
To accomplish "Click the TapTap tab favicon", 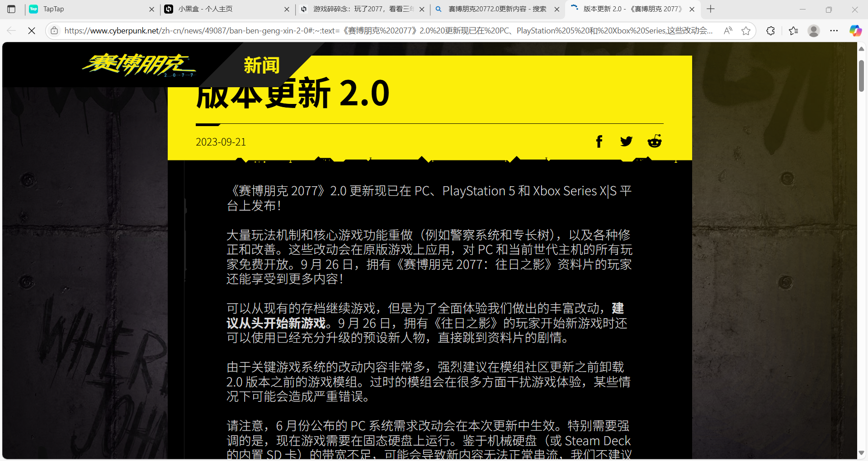I will coord(33,9).
